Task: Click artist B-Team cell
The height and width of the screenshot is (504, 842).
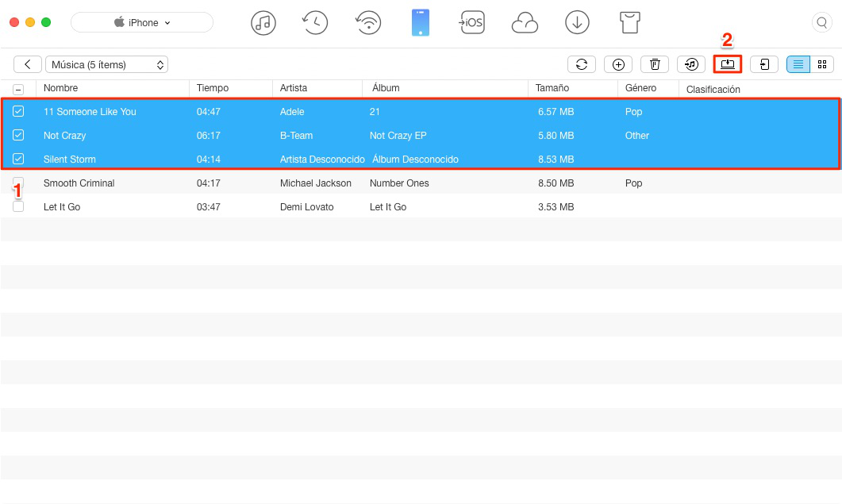Action: tap(297, 136)
